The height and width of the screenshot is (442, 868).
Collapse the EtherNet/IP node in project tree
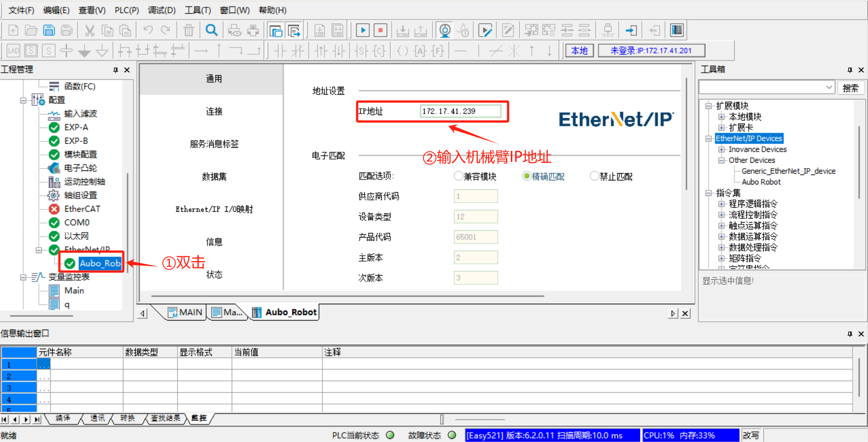39,250
